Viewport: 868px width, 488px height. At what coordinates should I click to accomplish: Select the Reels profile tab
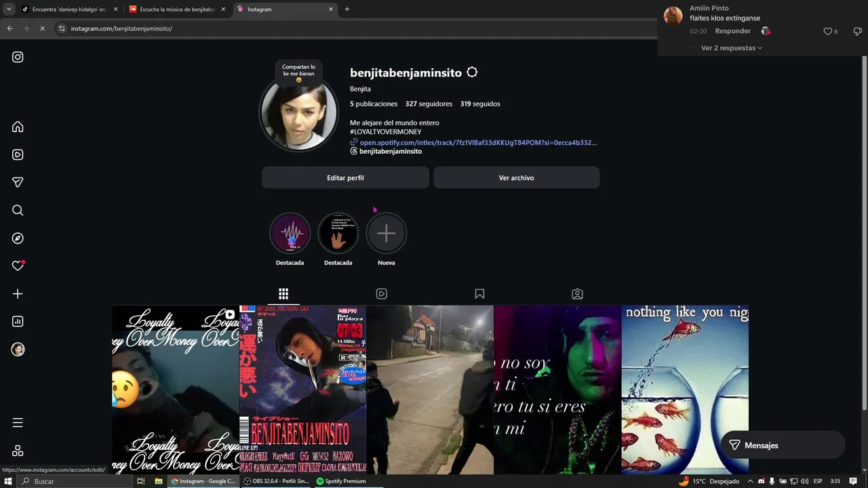pos(382,294)
